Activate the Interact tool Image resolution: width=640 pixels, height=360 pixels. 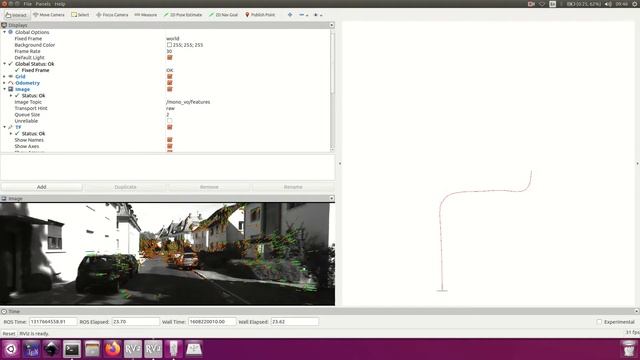(x=16, y=15)
